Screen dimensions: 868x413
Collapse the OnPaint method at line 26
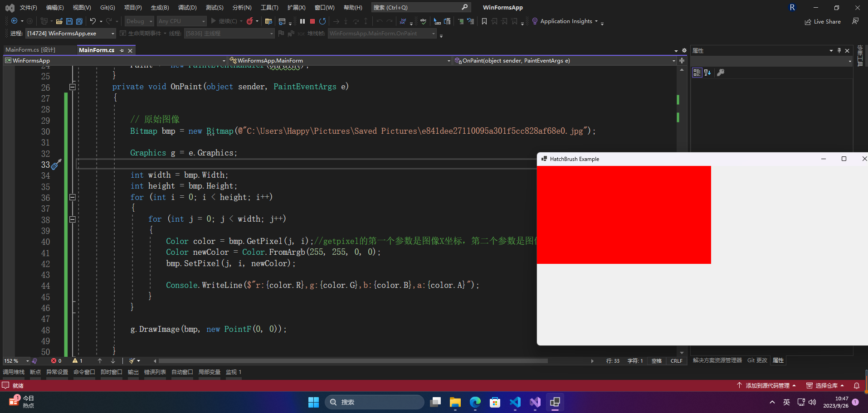click(72, 87)
